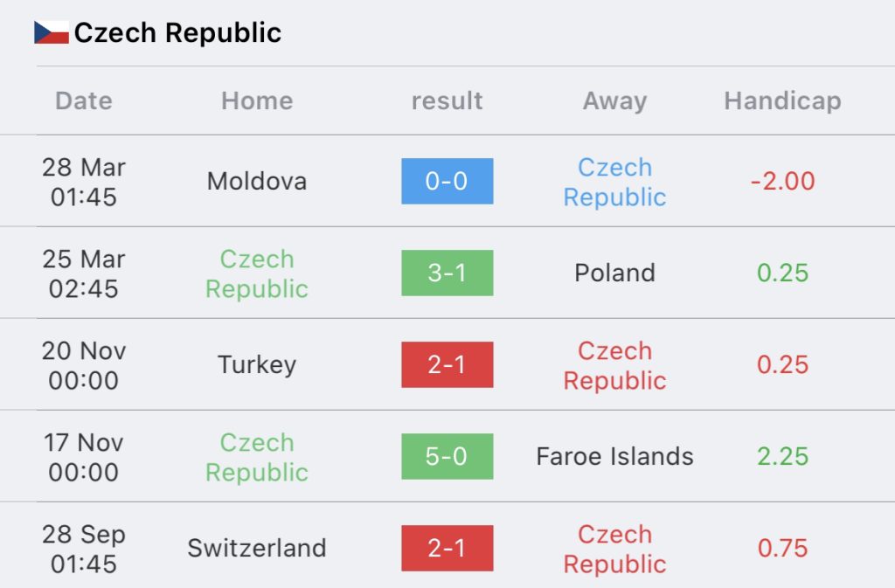Open the blue 0-0 result badge
Viewport: 895px width, 588px height.
point(447,182)
